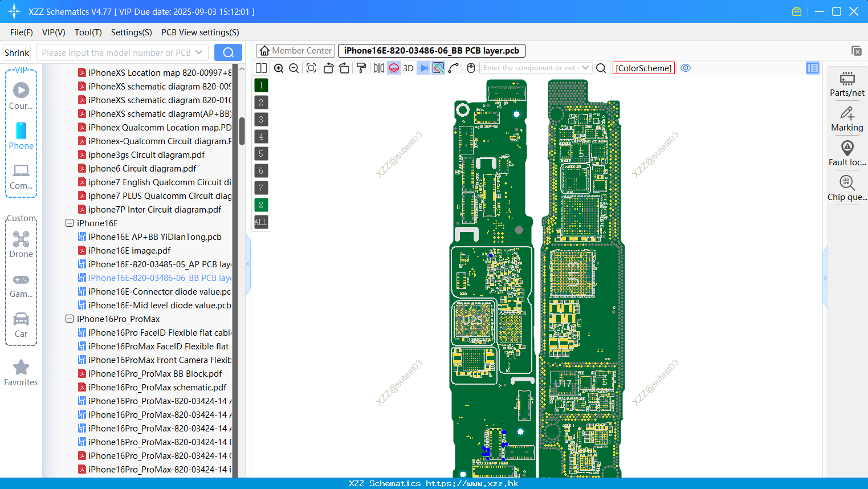The height and width of the screenshot is (489, 868).
Task: Click the component or net input field
Action: coord(530,68)
